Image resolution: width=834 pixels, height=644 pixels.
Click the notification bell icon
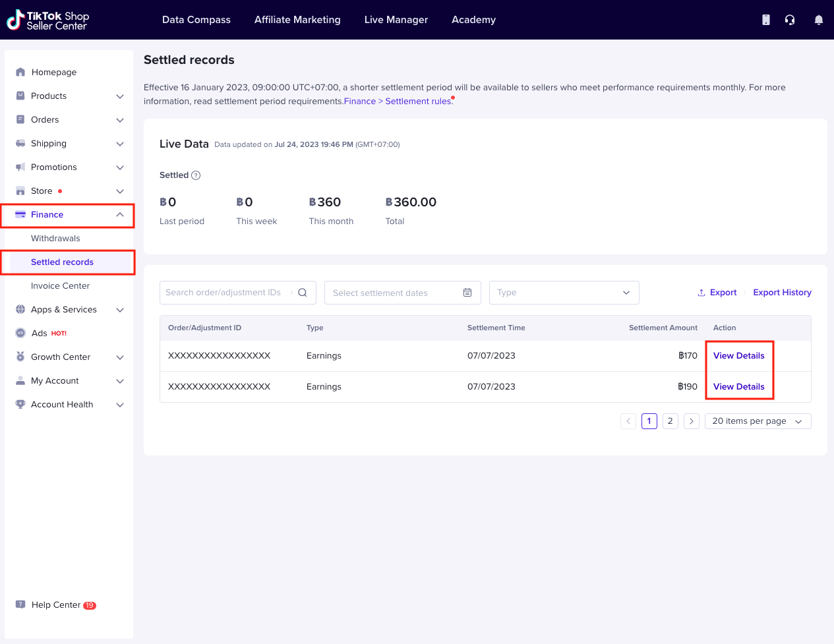(x=818, y=20)
